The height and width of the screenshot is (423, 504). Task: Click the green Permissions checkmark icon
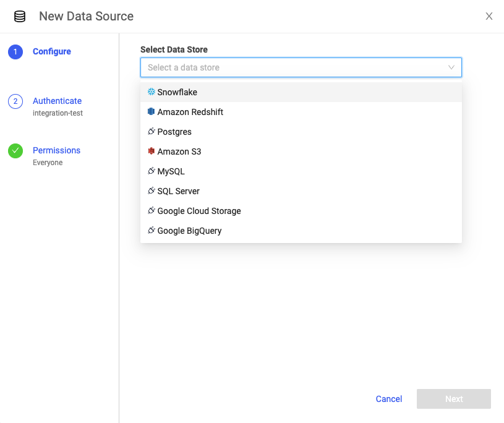pos(15,151)
